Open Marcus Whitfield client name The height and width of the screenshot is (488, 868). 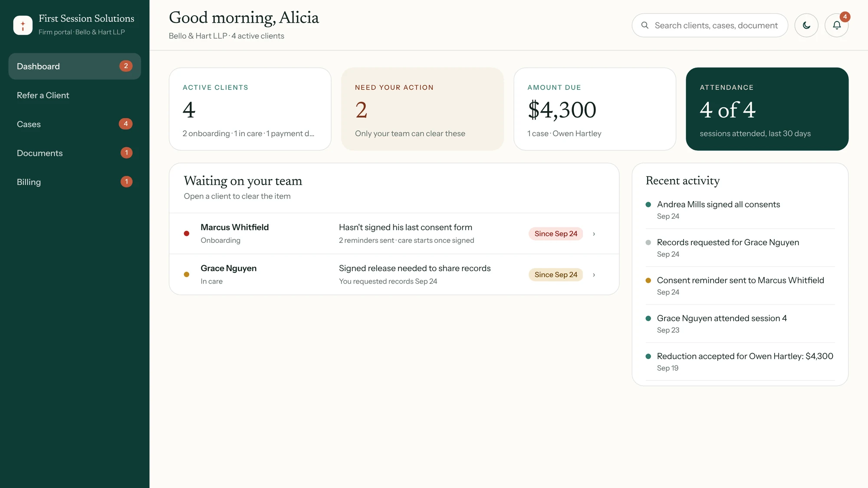pos(234,227)
